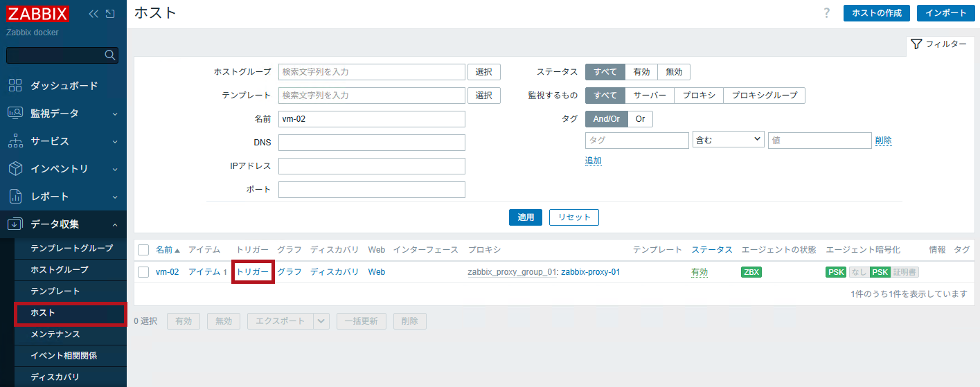The height and width of the screenshot is (387, 980).
Task: Click the フィルター funnel icon
Action: [x=916, y=44]
